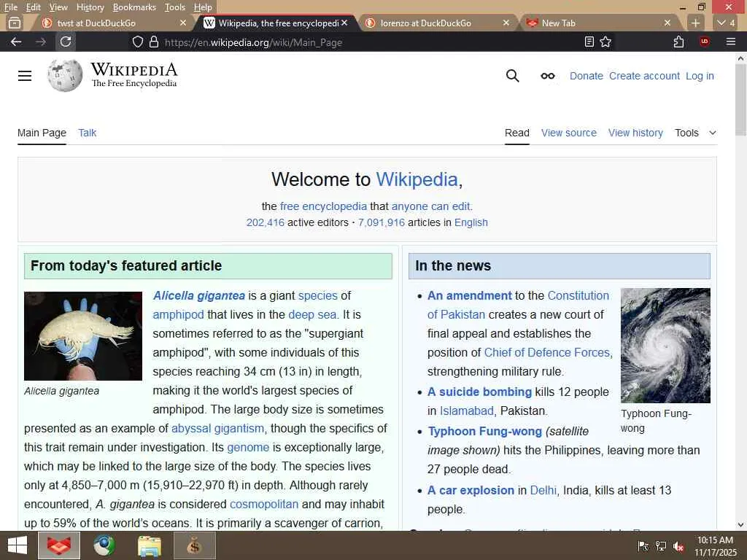Viewport: 747px width, 560px height.
Task: Click the Typhoon Fung-wong satellite image
Action: click(665, 346)
